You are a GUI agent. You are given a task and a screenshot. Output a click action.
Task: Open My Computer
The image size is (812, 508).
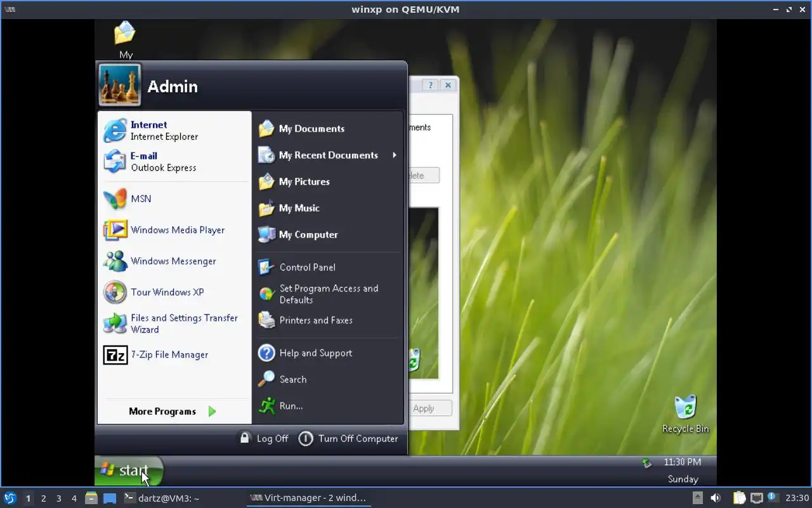(329, 235)
